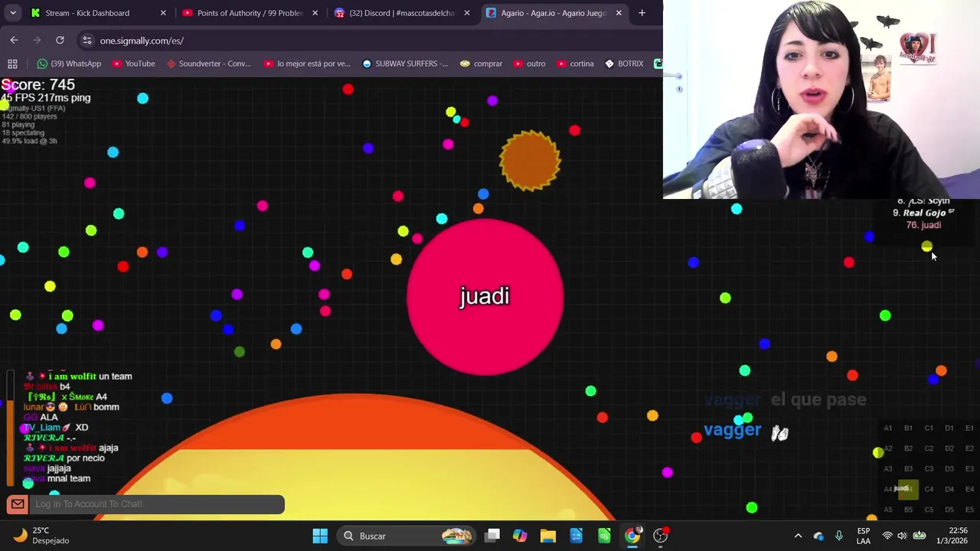
Task: Close the Agario tab
Action: pos(619,13)
